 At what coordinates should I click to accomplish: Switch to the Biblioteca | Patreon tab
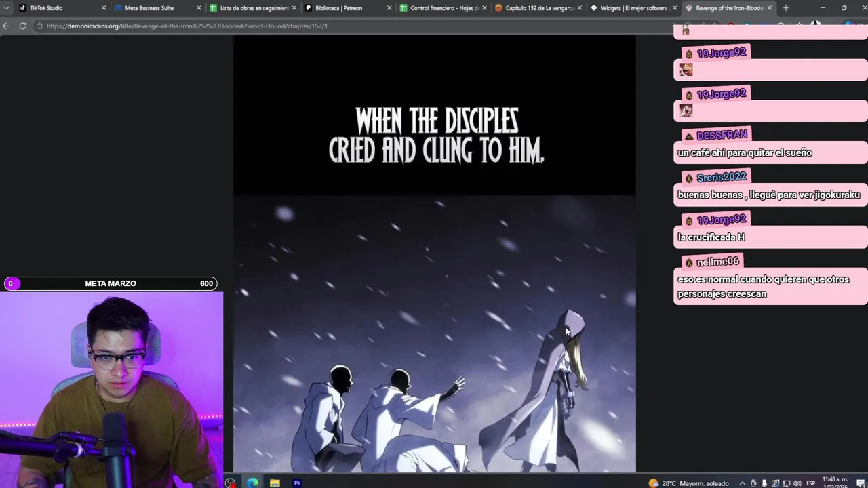tap(347, 8)
